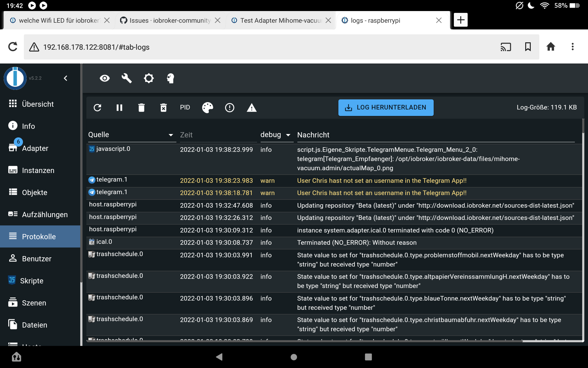Viewport: 588px width, 368px height.
Task: Toggle the eye visibility icon in the top bar
Action: [x=105, y=78]
